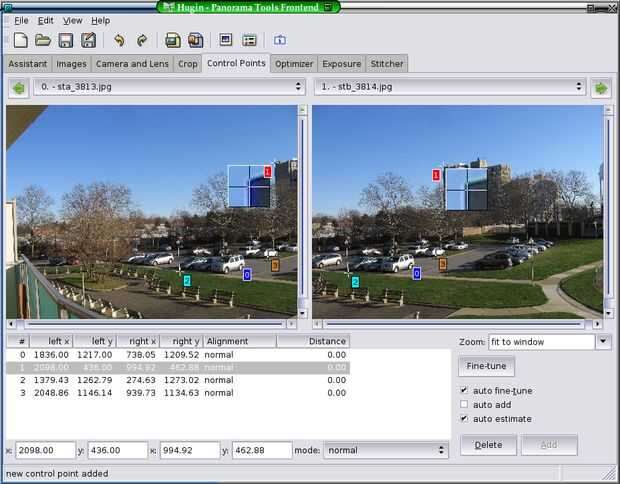Select highlighted control point row 1
Viewport: 620px width, 484px height.
click(178, 367)
